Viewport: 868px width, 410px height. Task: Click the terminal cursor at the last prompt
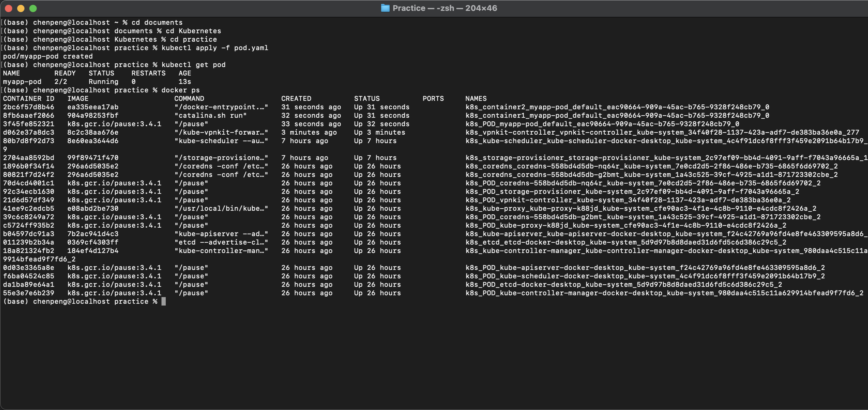pyautogui.click(x=163, y=301)
